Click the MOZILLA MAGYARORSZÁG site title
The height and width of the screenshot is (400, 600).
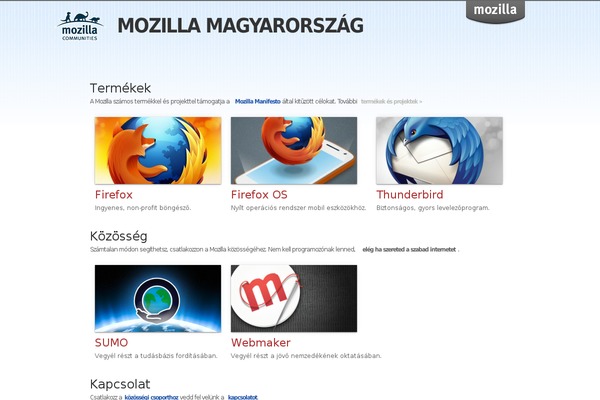coord(240,25)
